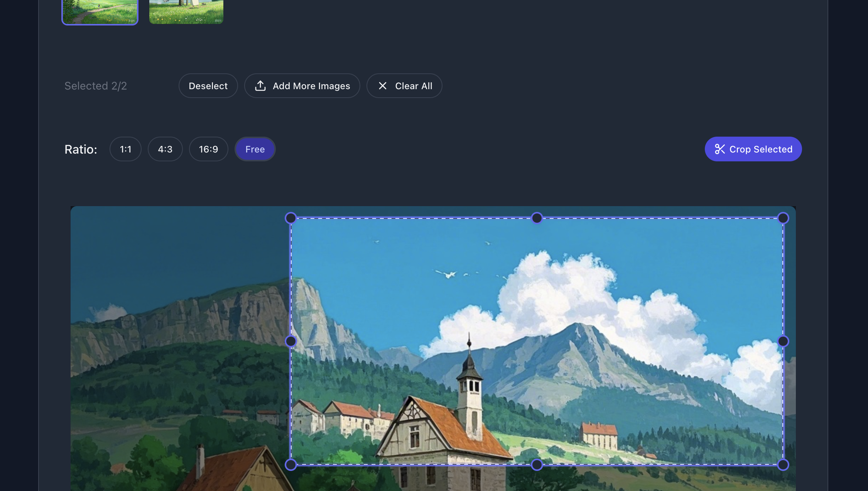Click the top-left crop handle
Screen dimensions: 868x491
(291, 218)
